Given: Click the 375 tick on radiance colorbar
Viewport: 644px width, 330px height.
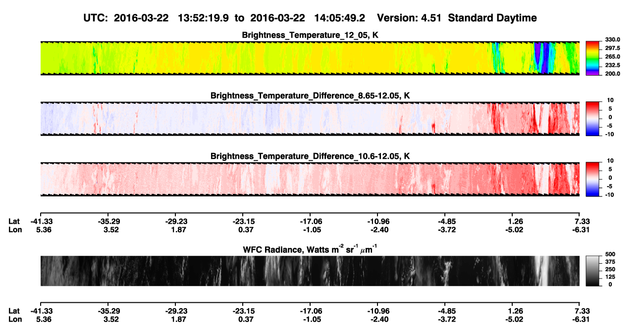Looking at the screenshot, I should (x=610, y=263).
